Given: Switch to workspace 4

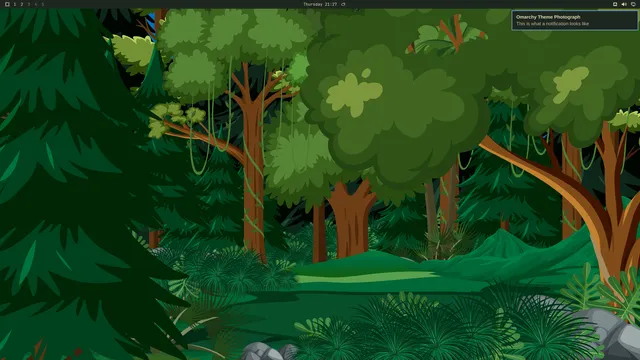Looking at the screenshot, I should coord(36,4).
